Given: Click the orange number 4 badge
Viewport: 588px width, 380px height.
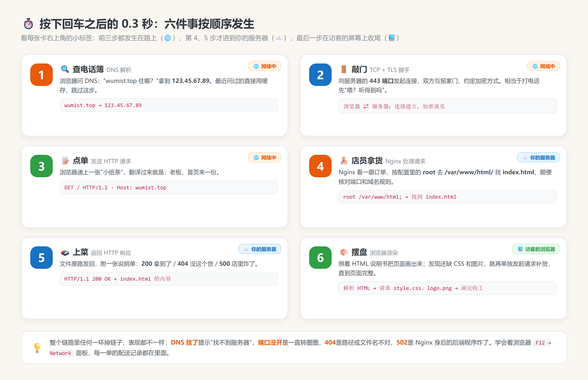Looking at the screenshot, I should click(x=320, y=166).
